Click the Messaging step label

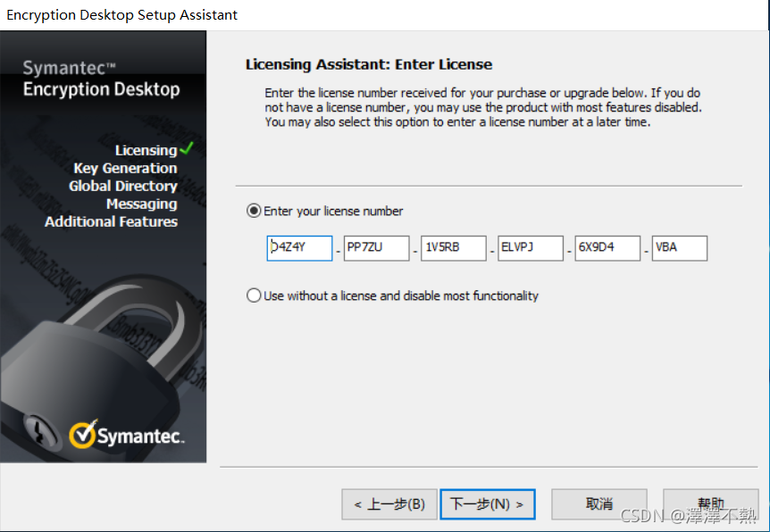pyautogui.click(x=141, y=204)
